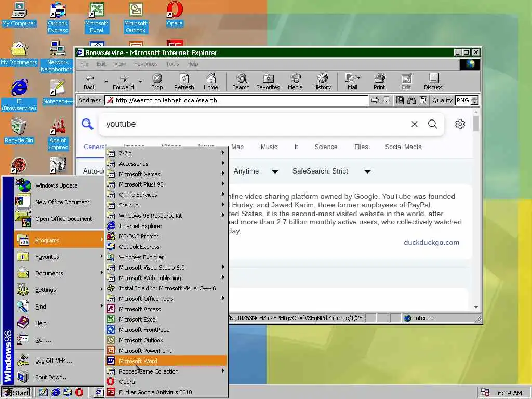
Task: Click the page's vertical scrollbar down arrow
Action: coord(476,307)
